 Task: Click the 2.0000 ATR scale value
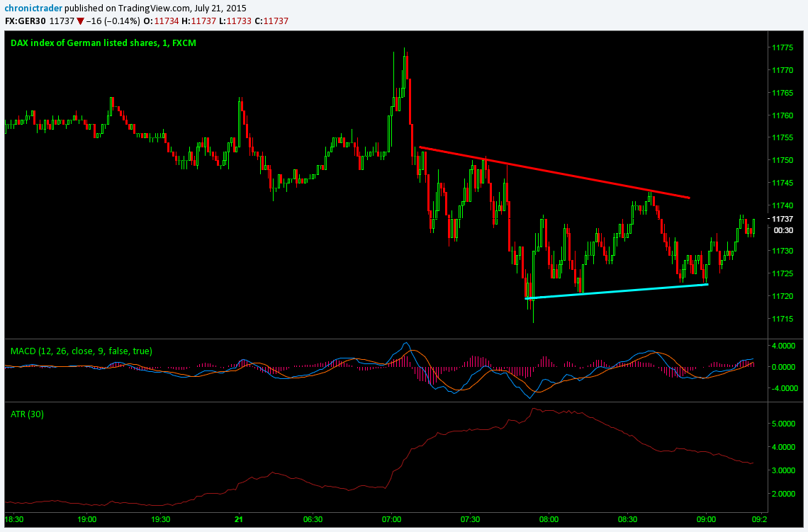click(x=785, y=494)
